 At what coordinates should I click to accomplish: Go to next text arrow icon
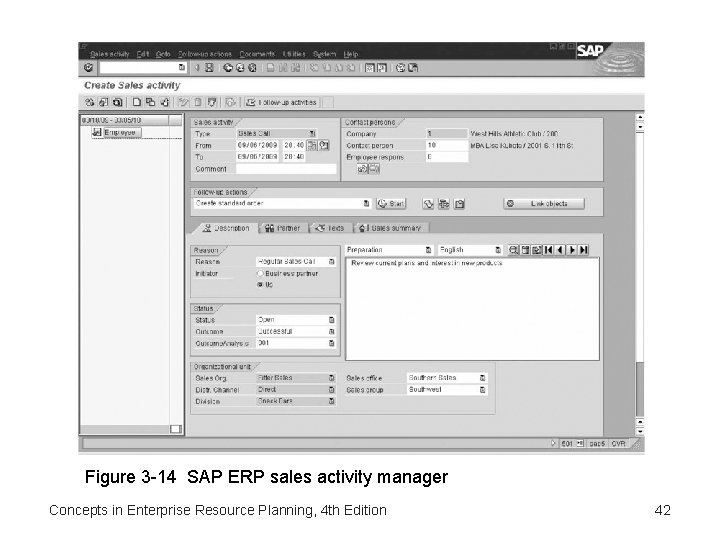572,250
